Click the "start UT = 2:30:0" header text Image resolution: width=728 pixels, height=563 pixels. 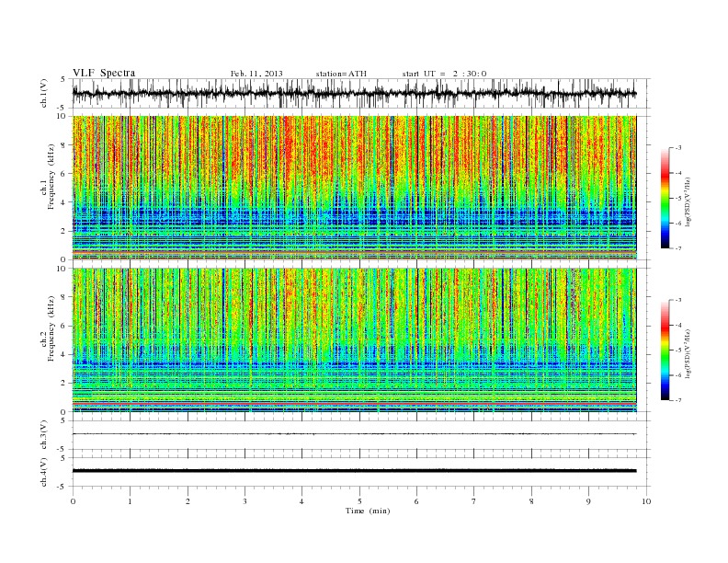click(x=444, y=74)
